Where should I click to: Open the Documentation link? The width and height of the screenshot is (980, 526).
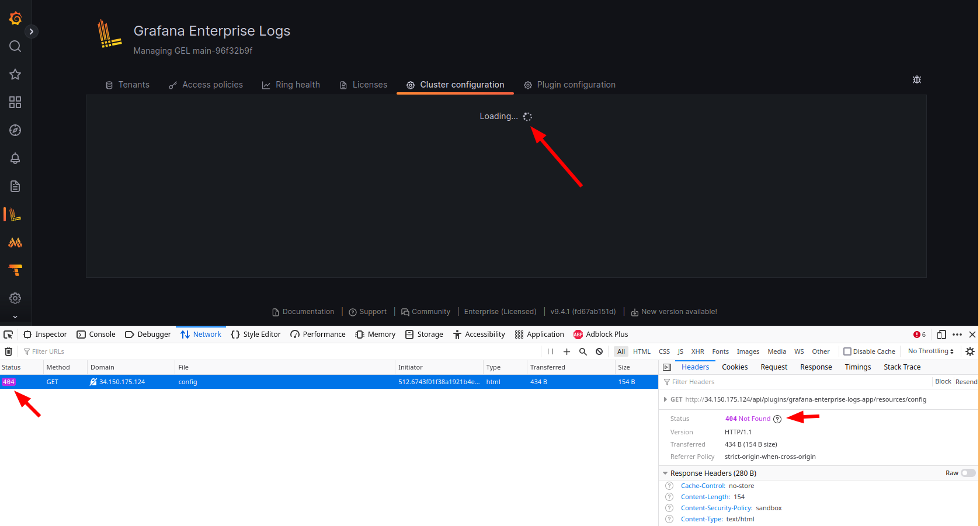point(303,311)
